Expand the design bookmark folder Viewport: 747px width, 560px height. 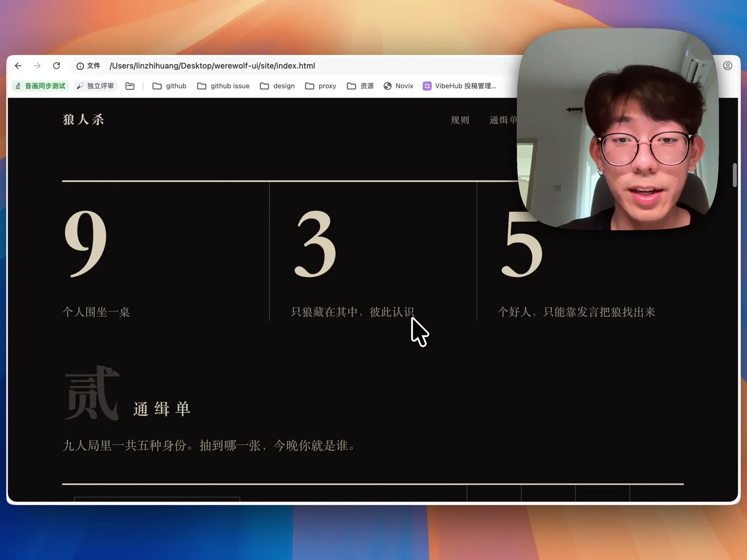(x=277, y=86)
